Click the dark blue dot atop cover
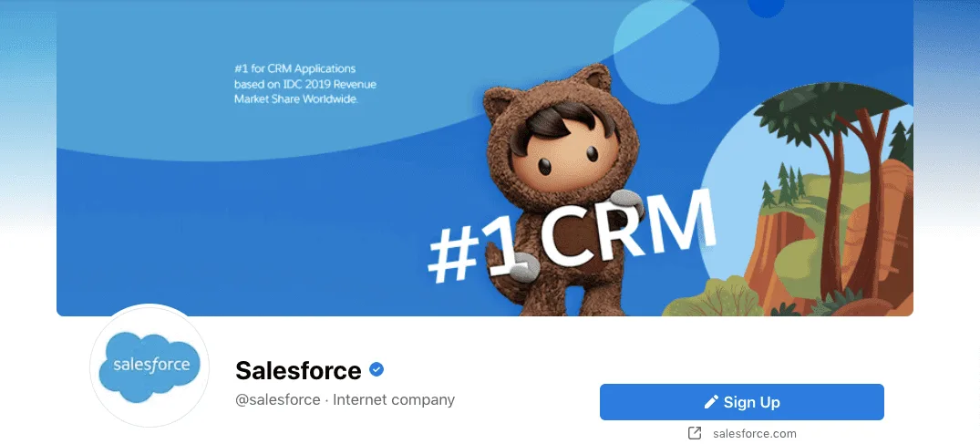Viewport: 980px width, 444px height. click(x=767, y=6)
